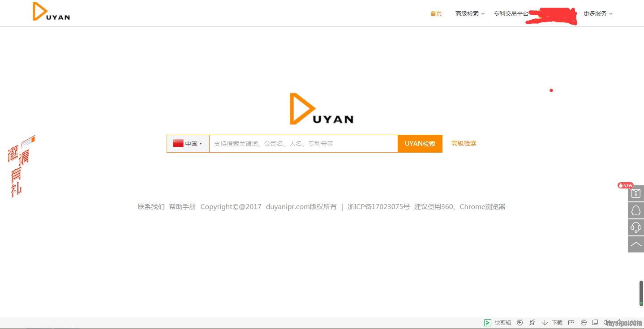Open the 联系我们 footer link
This screenshot has width=644, height=329.
[151, 207]
